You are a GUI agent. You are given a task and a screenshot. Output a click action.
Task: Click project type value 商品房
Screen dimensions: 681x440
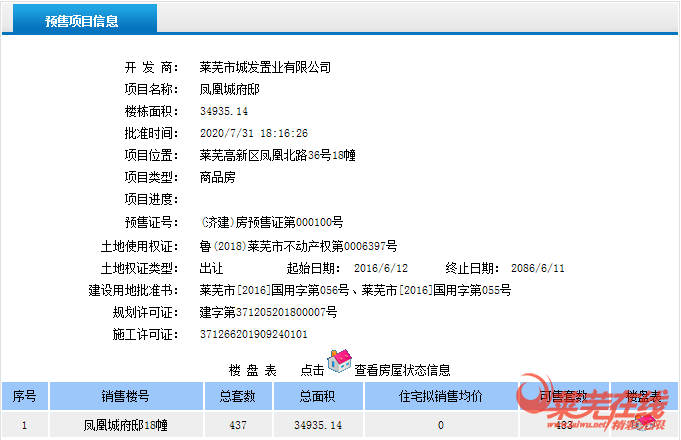point(218,177)
